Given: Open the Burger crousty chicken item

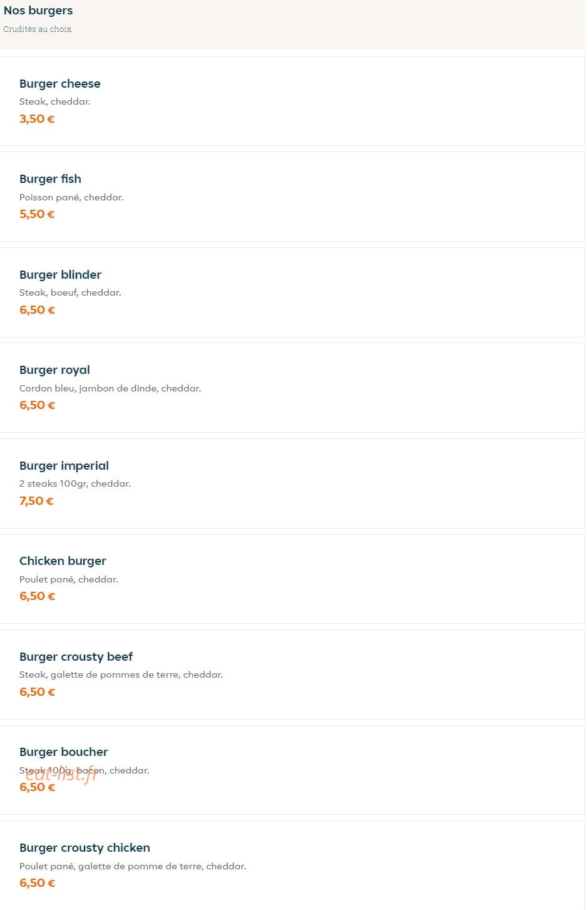Looking at the screenshot, I should tap(292, 866).
